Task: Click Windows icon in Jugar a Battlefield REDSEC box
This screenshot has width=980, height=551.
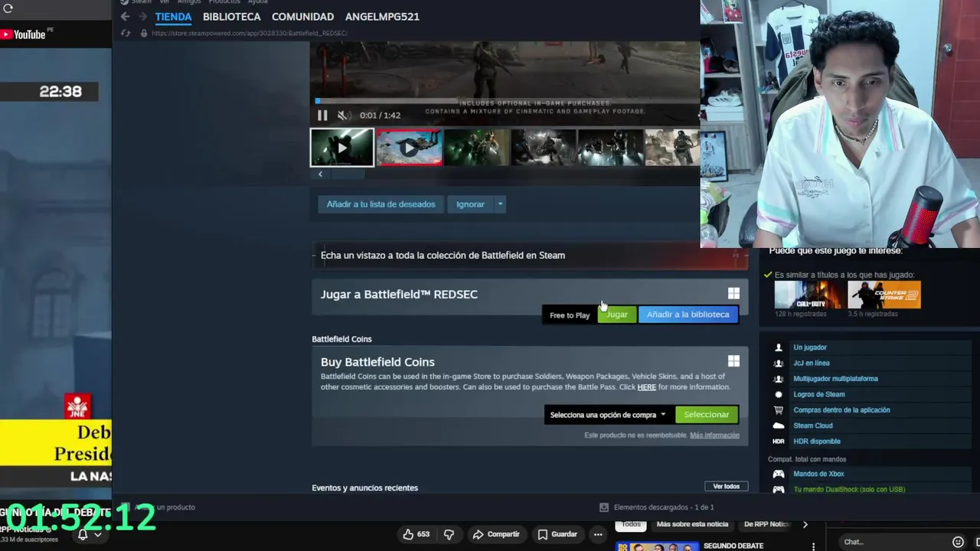Action: [733, 294]
